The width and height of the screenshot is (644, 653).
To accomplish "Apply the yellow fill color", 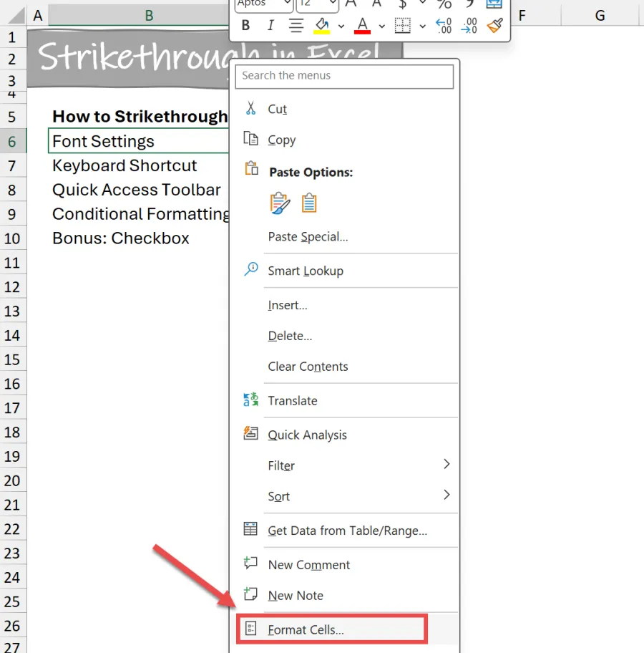I will 322,26.
